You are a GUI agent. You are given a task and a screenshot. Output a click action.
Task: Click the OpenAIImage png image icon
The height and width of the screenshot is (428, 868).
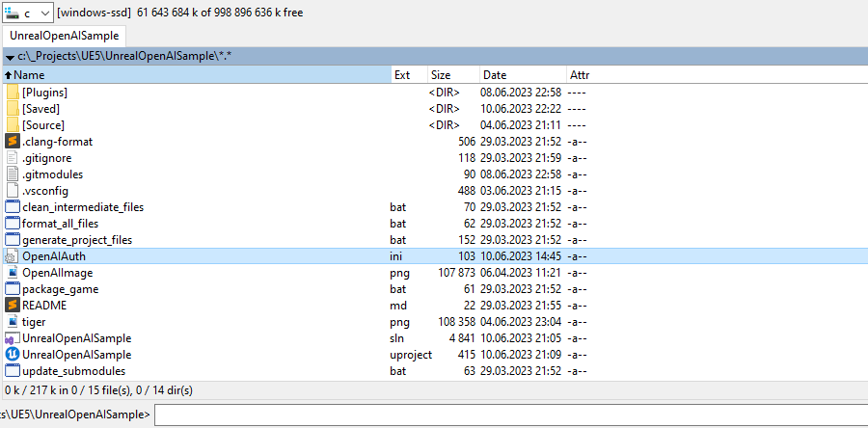(x=13, y=273)
